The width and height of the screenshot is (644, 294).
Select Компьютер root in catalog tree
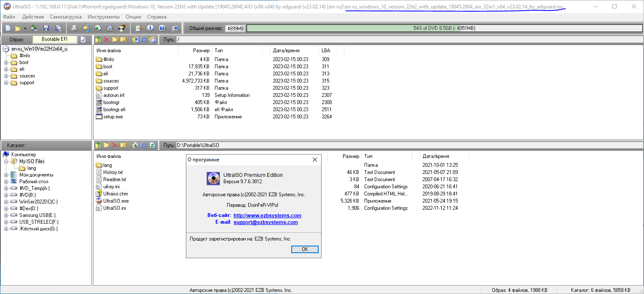23,155
